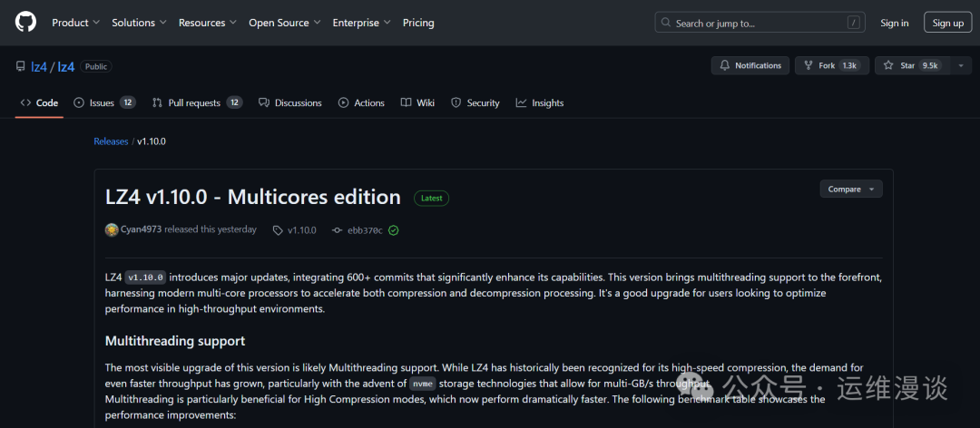Switch to the Actions tab
Image resolution: width=980 pixels, height=428 pixels.
[361, 103]
